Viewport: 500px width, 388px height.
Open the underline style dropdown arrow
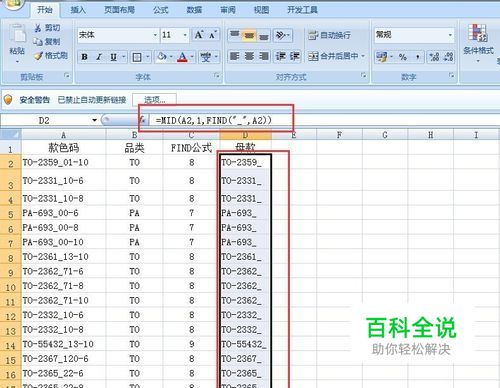coord(123,57)
